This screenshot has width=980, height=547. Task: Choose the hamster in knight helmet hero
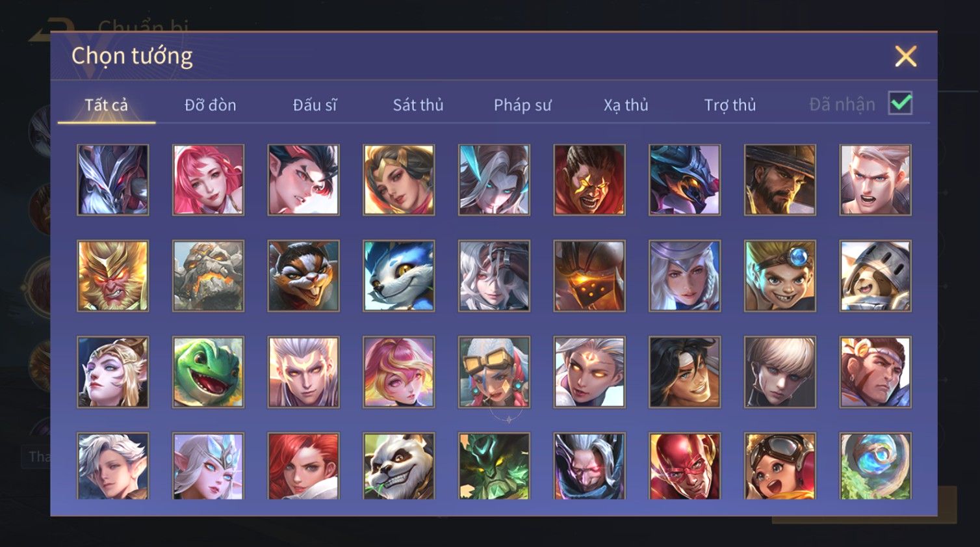point(875,276)
